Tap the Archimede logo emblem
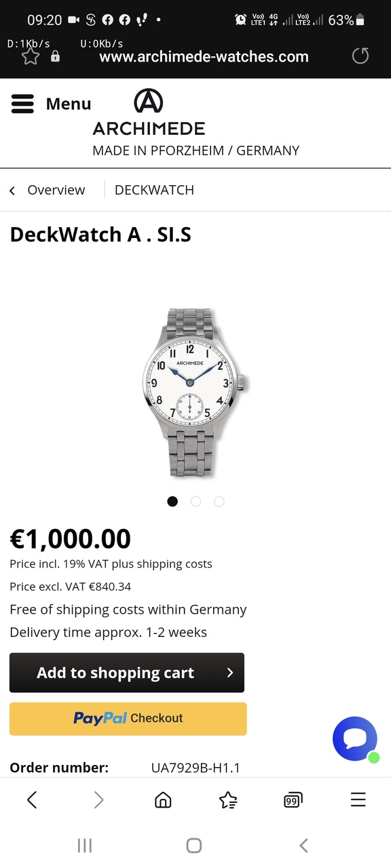 click(x=149, y=102)
